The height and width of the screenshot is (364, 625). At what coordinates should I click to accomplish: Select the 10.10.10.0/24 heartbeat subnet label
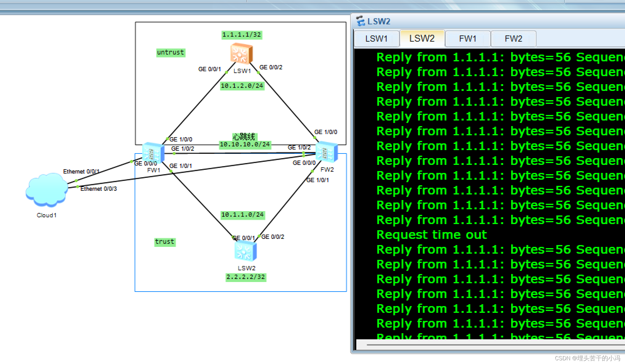click(245, 145)
